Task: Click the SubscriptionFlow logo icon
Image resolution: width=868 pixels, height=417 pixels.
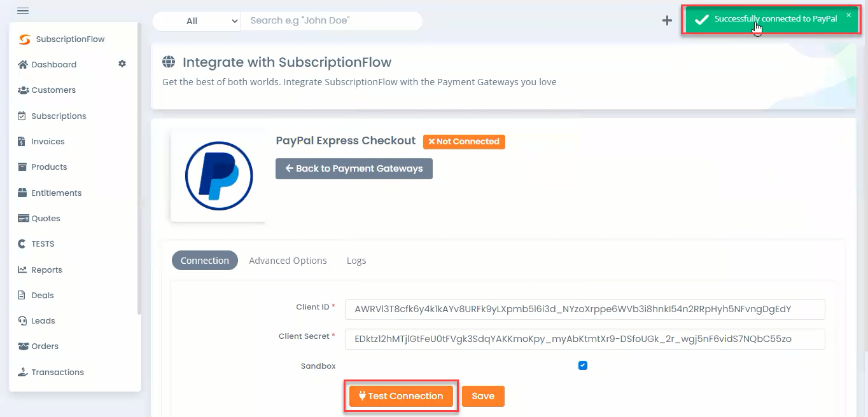Action: pos(24,39)
